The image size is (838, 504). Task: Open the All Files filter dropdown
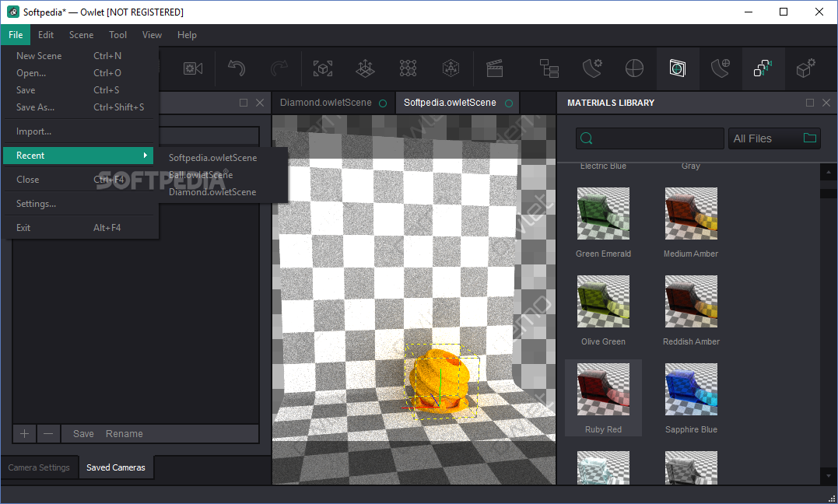774,138
